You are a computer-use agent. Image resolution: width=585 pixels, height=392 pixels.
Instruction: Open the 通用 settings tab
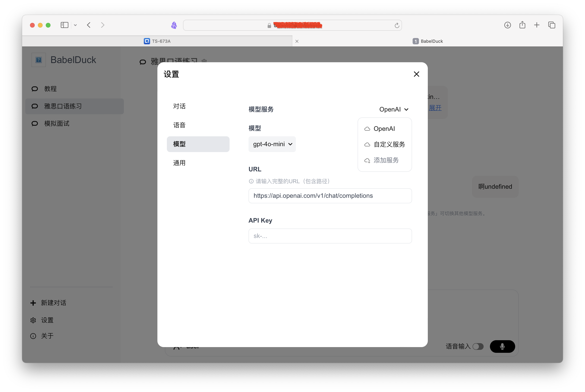198,163
